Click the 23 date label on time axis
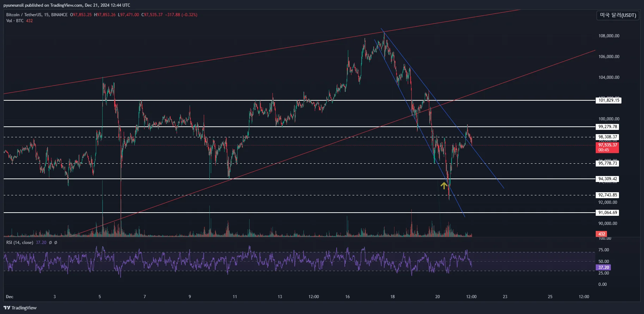This screenshot has width=644, height=314. [x=505, y=297]
